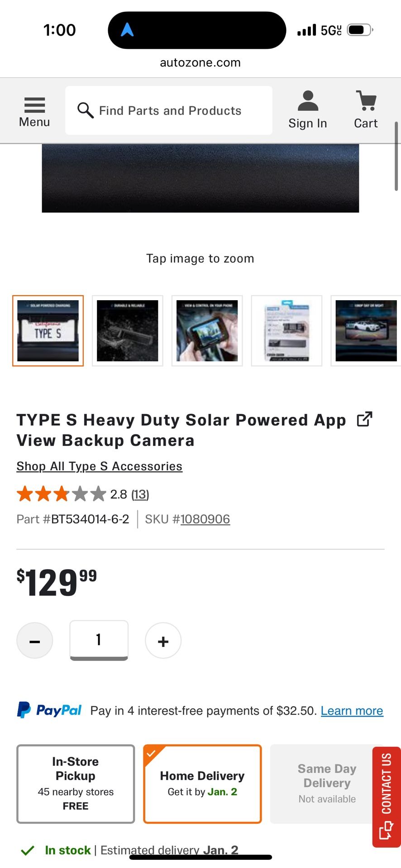Tap the 3-star rating stars

tap(61, 494)
